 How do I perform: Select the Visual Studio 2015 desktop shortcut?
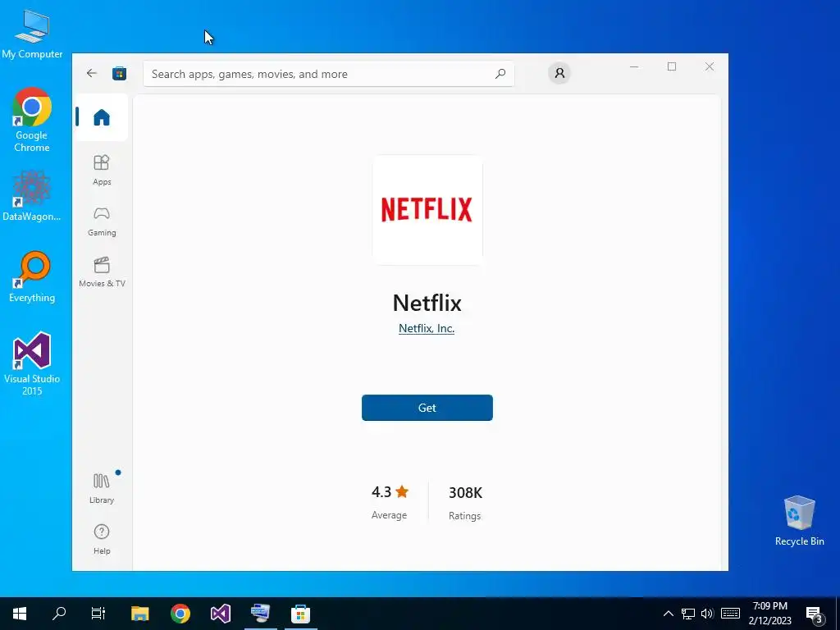(32, 363)
